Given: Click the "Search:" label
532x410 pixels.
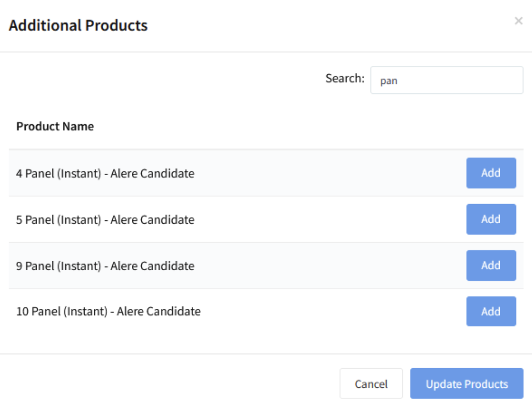Looking at the screenshot, I should 344,78.
